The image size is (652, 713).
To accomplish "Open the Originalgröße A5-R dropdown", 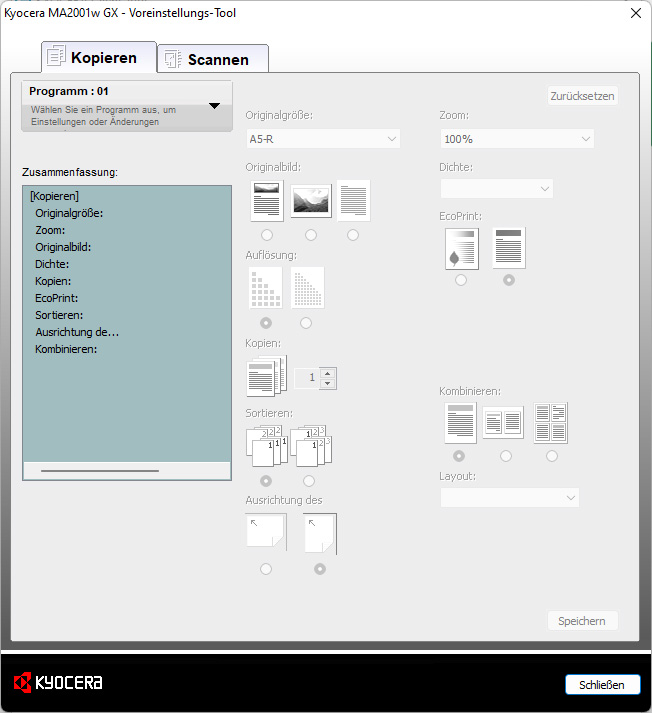I will coord(323,139).
